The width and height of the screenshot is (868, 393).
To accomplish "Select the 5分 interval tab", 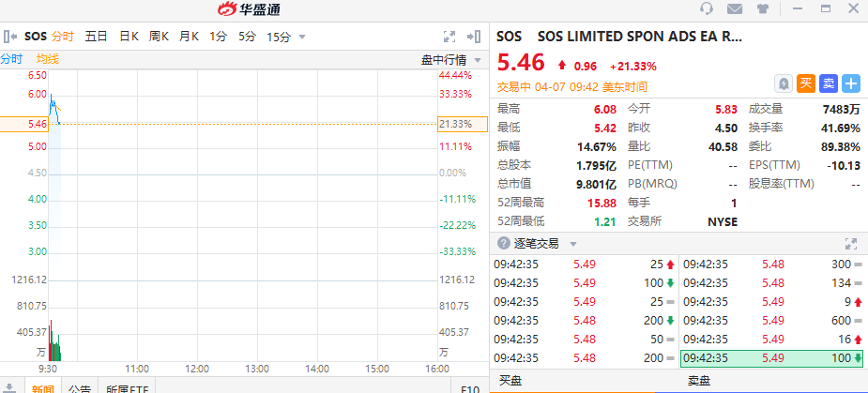I will coord(247,37).
